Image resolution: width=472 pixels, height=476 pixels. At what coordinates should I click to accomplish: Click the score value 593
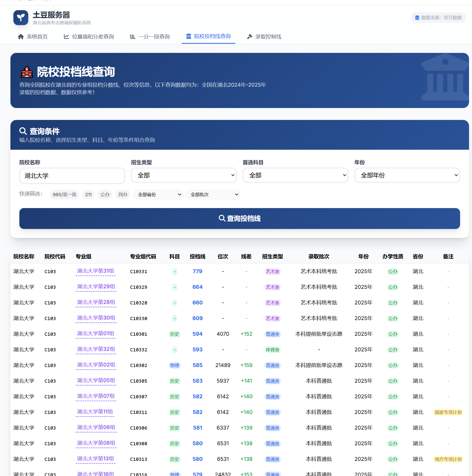(198, 350)
